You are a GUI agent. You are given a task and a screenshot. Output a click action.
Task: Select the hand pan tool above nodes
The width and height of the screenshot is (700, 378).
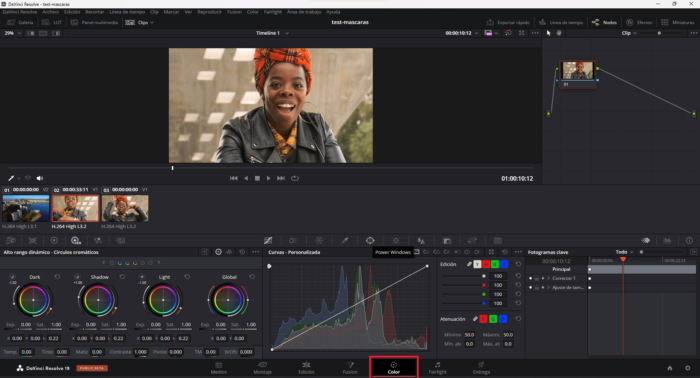(x=559, y=33)
